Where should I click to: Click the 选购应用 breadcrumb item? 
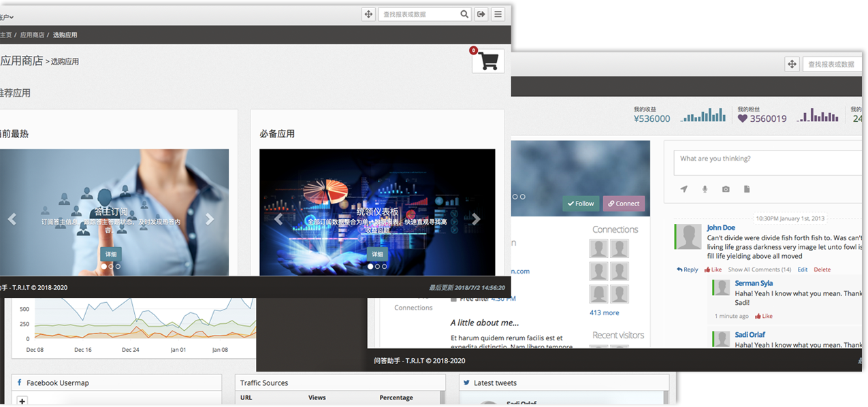click(x=65, y=35)
